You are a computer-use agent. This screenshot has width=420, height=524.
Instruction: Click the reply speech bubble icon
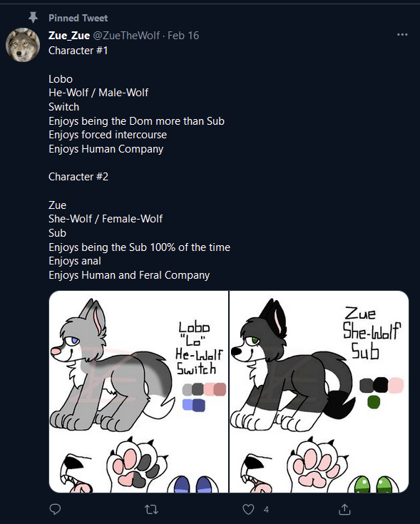[55, 509]
